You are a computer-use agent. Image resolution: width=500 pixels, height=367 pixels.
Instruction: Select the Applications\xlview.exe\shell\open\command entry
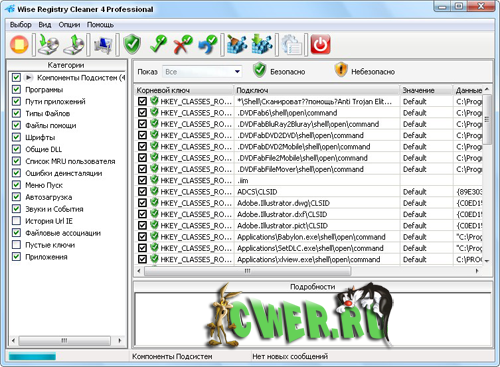point(309,259)
